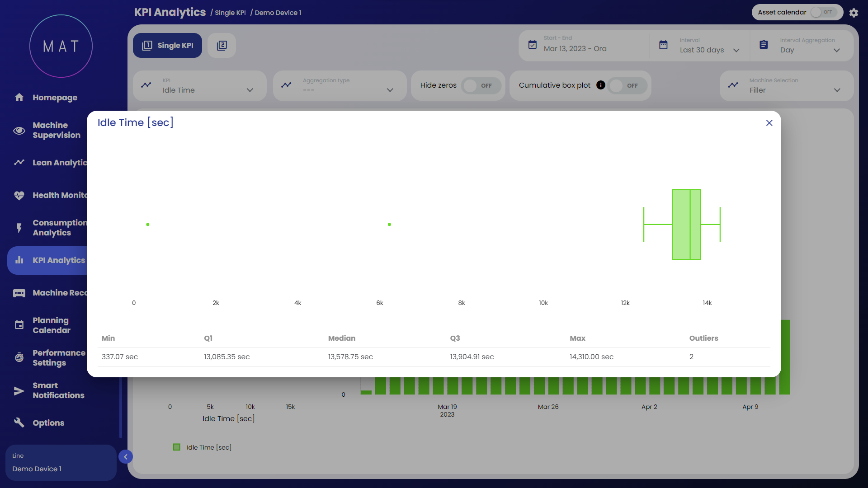
Task: Turn on Cumulative box plot toggle
Action: [626, 85]
